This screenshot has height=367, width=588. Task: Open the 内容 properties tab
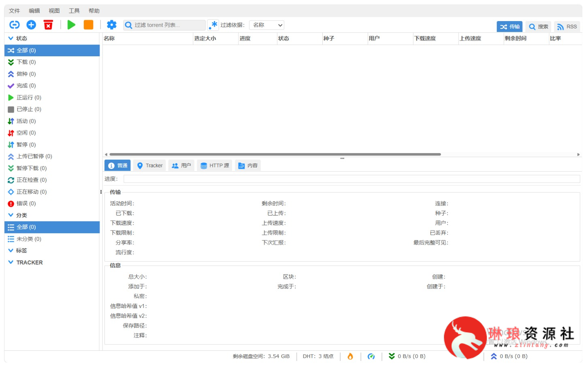click(x=248, y=166)
